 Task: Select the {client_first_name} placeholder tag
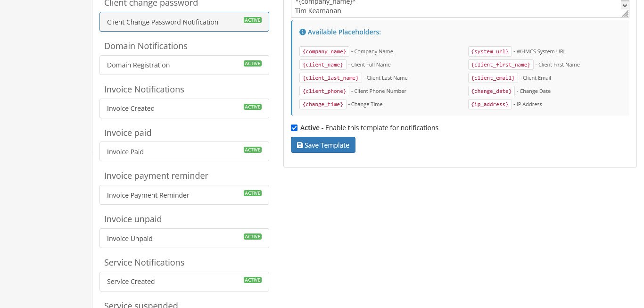click(501, 65)
